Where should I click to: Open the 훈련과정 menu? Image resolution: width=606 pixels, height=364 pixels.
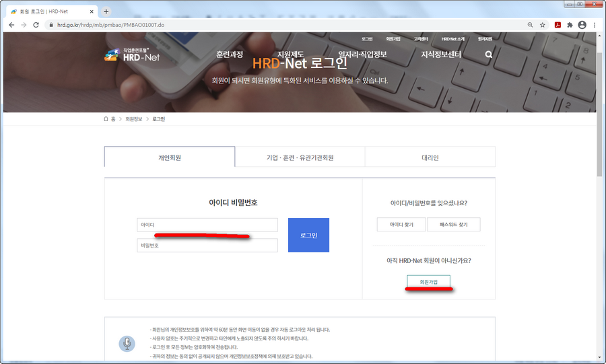pos(230,54)
